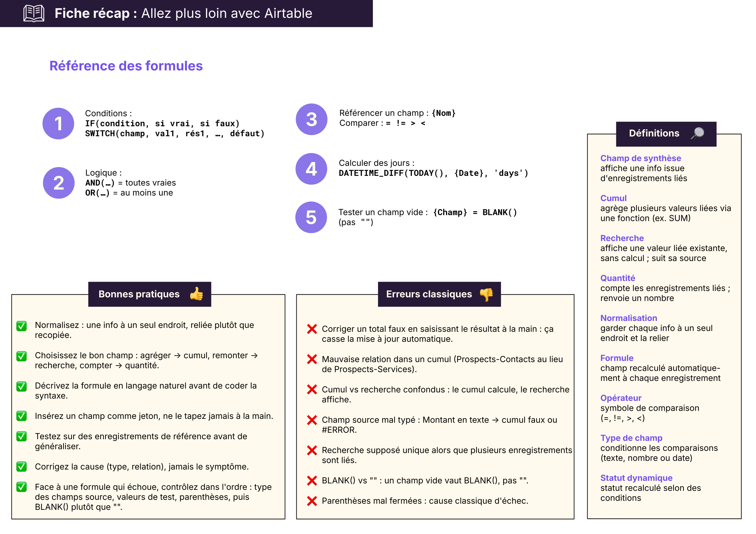The image size is (756, 534).
Task: Click the 'SWITCH(champ, val1, rés1, …, défaut)' formula
Action: (175, 134)
